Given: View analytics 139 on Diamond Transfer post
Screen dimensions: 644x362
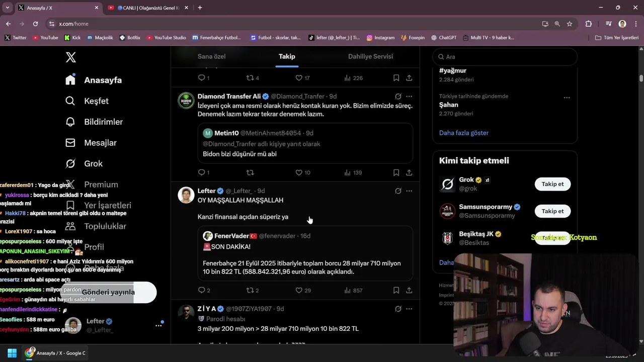Looking at the screenshot, I should (353, 172).
